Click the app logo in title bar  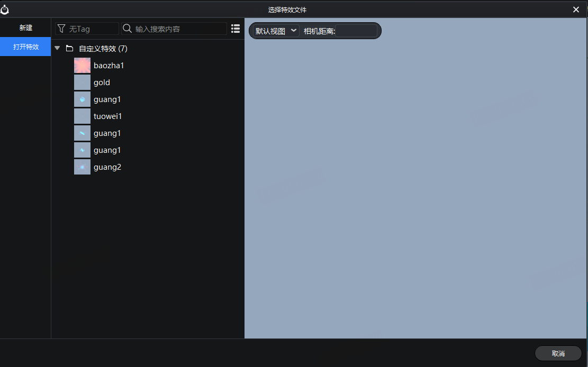[x=5, y=10]
